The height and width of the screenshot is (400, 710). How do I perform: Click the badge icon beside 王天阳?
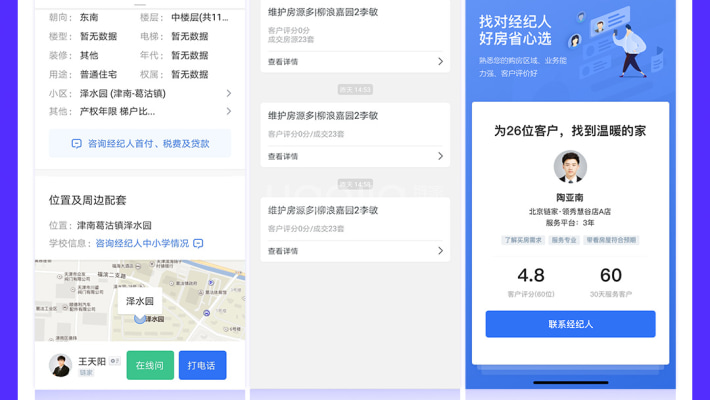coord(115,361)
